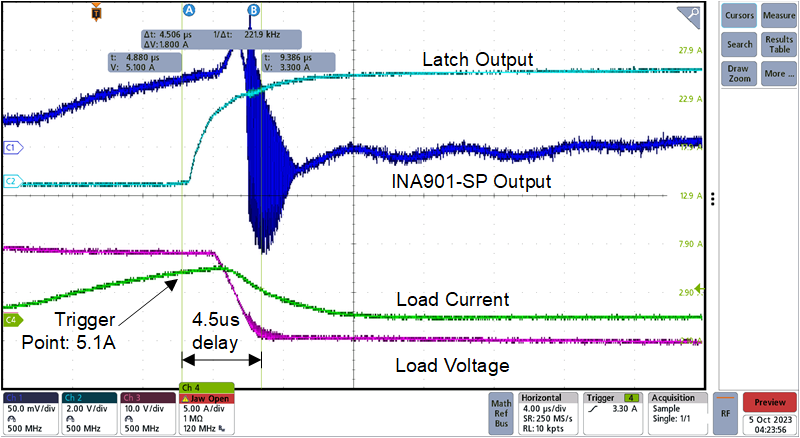Open the Search function
The width and height of the screenshot is (800, 438).
[x=740, y=44]
